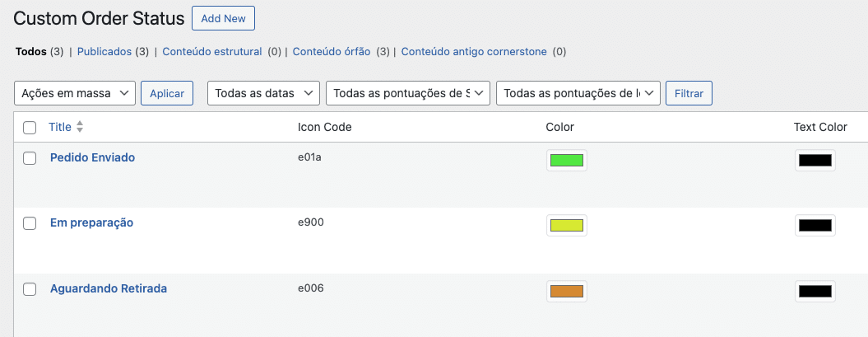Click the Title column sort arrows icon
Viewport: 868px width, 337px height.
(x=80, y=127)
